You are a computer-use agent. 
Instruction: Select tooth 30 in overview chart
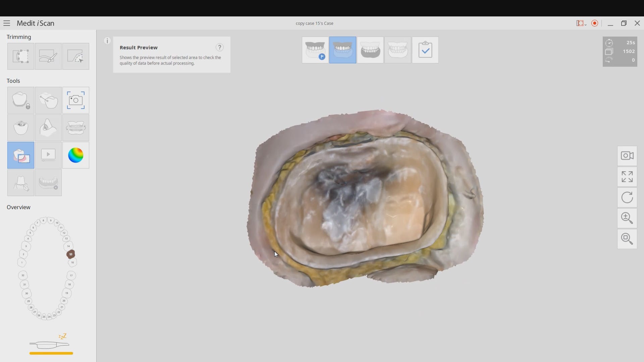pyautogui.click(x=26, y=293)
